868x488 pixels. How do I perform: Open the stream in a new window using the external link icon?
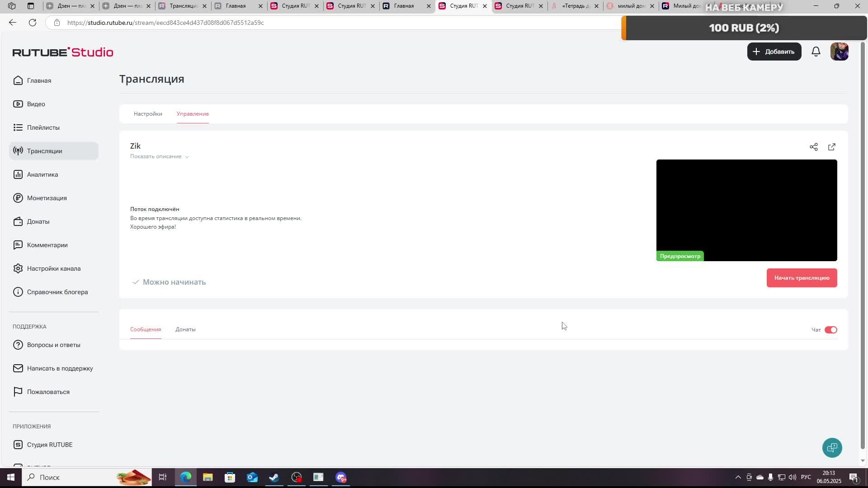click(831, 147)
